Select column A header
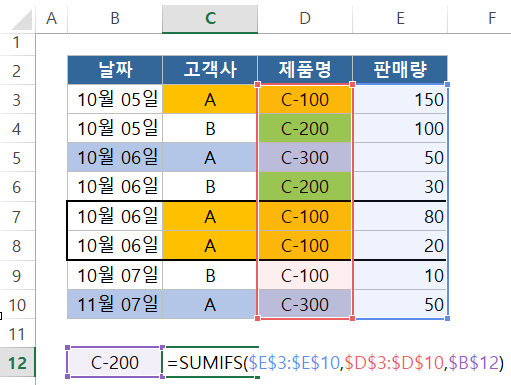The height and width of the screenshot is (385, 511). [51, 18]
